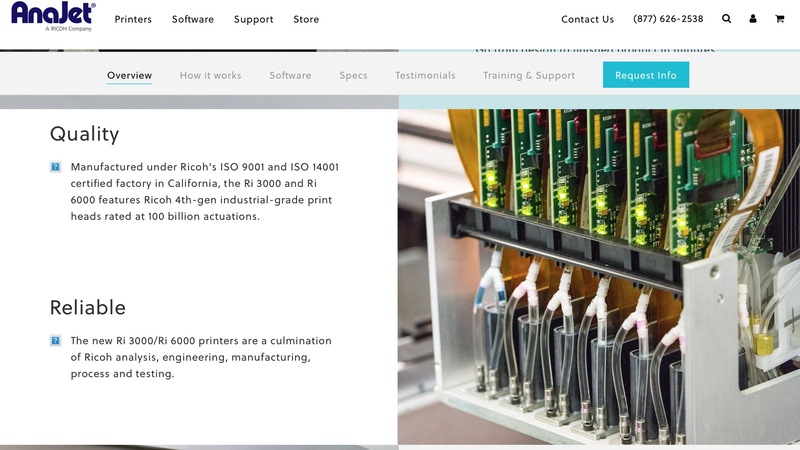Click the Contact Us link

coord(587,19)
